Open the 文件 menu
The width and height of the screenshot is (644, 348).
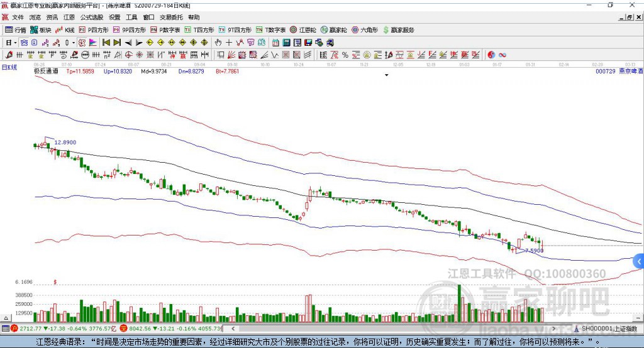coord(18,17)
